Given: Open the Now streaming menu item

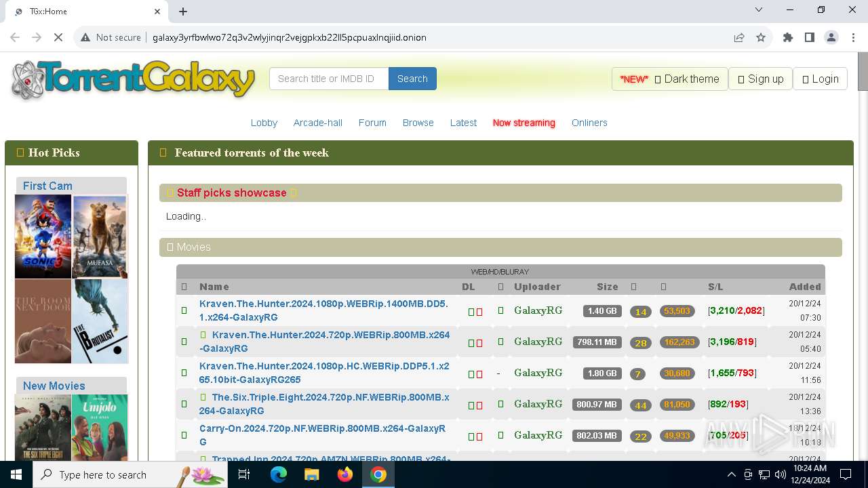Looking at the screenshot, I should [x=524, y=123].
